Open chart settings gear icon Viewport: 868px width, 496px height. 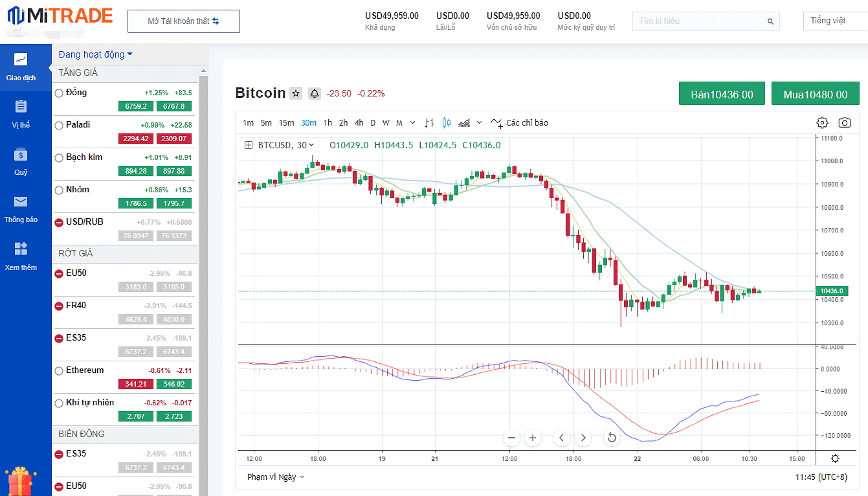click(x=822, y=122)
